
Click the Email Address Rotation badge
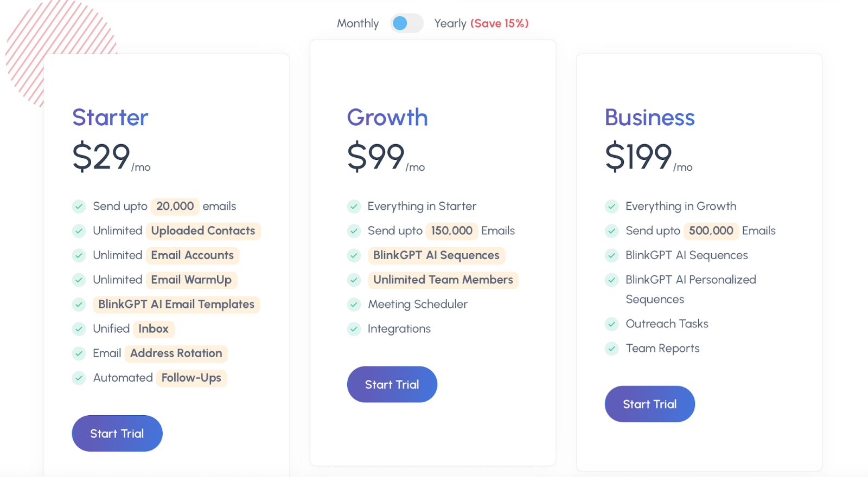175,353
